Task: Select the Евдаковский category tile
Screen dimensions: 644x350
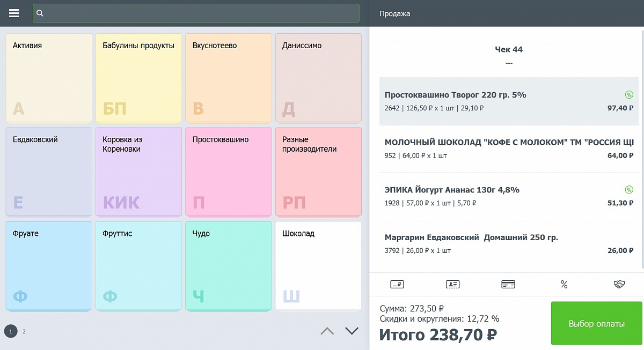Action: point(49,172)
